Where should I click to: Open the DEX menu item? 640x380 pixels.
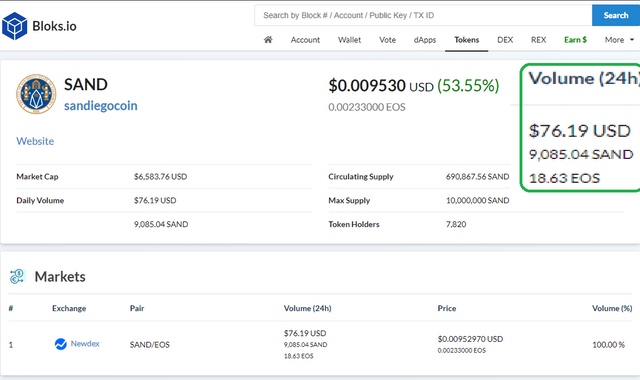click(505, 40)
